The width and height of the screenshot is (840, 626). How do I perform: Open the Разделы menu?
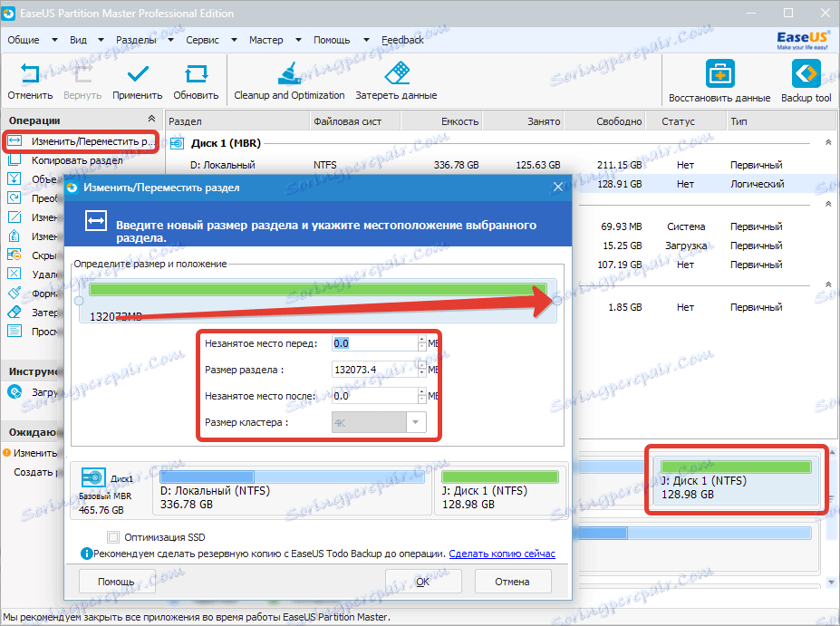click(136, 40)
